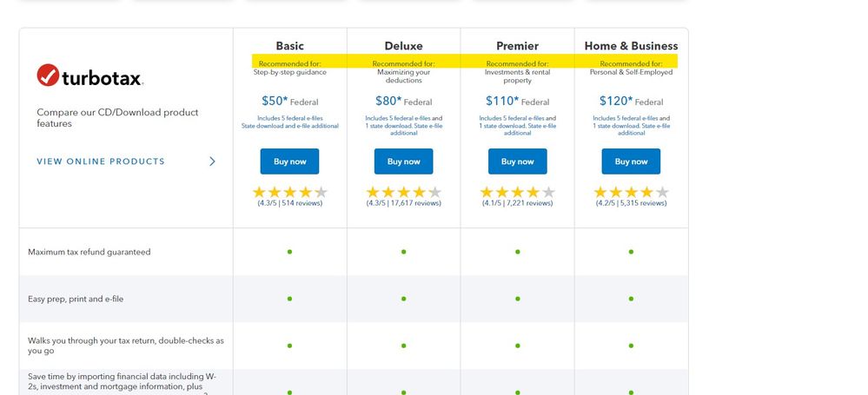Click the Home & Business star rating
Image resolution: width=868 pixels, height=395 pixels.
coord(631,193)
